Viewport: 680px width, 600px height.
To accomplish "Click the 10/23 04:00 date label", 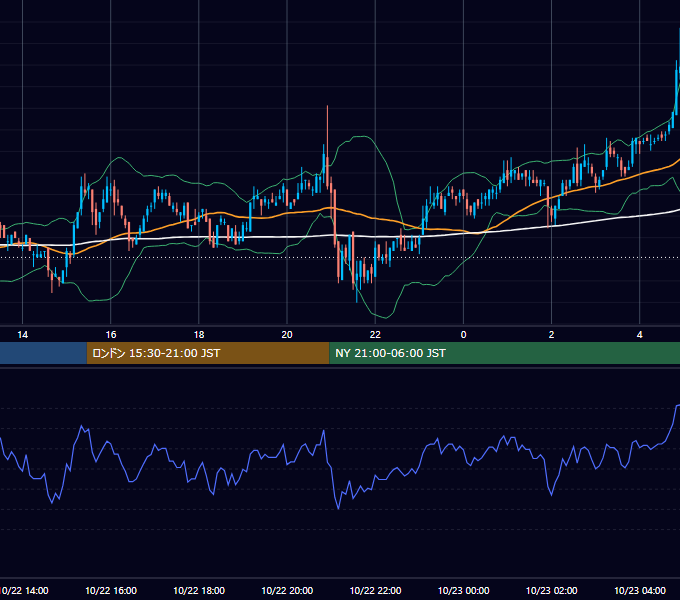I will point(640,590).
